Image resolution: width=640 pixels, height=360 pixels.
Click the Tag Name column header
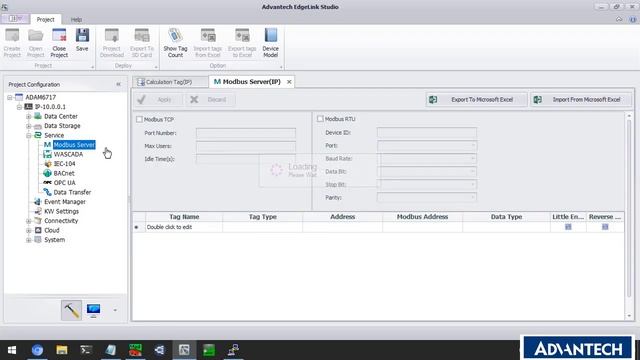pyautogui.click(x=184, y=217)
